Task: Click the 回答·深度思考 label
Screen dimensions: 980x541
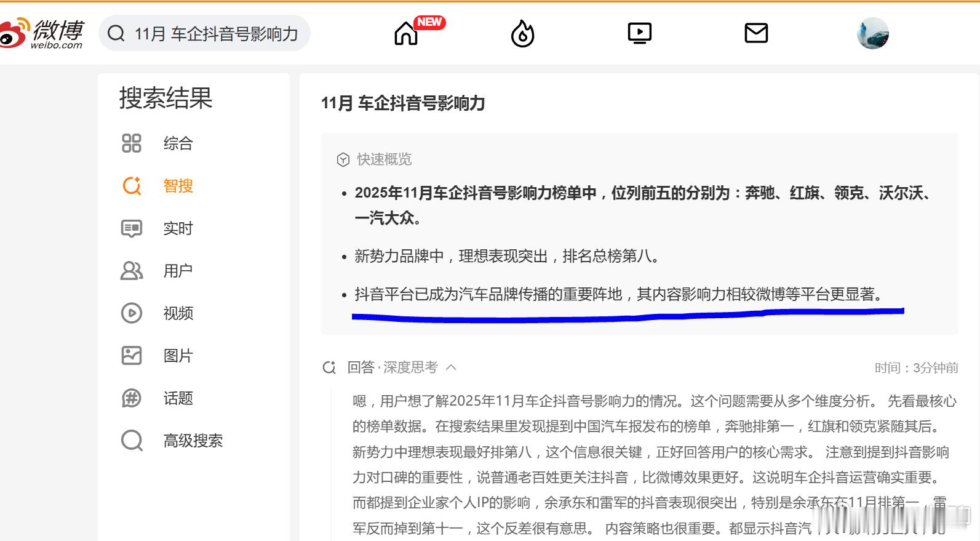Action: 392,367
